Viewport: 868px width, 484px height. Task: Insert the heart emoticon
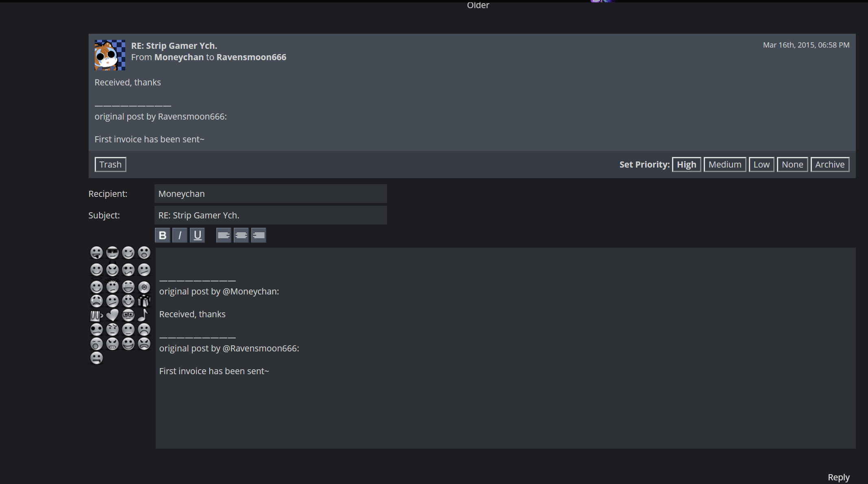[112, 315]
